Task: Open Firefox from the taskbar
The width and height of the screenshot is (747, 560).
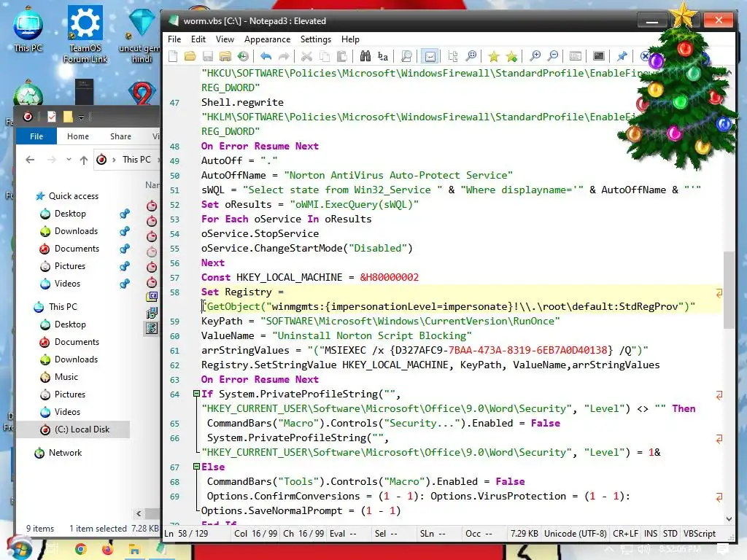Action: pyautogui.click(x=108, y=550)
